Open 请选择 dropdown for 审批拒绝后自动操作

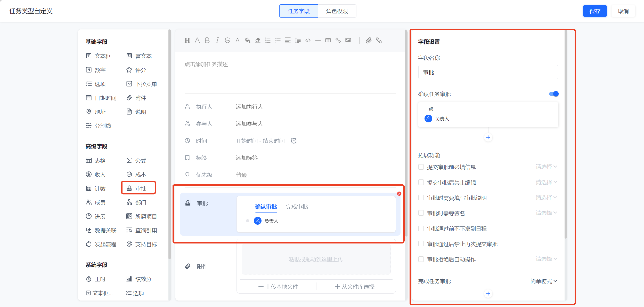coord(547,259)
